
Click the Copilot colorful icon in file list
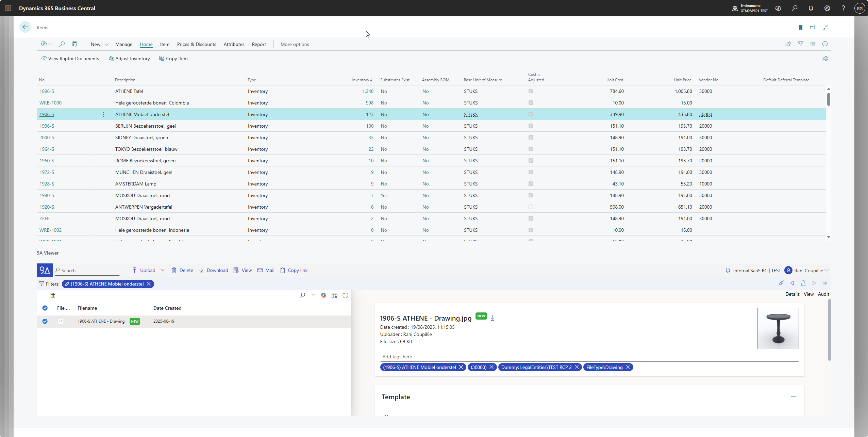click(x=323, y=295)
